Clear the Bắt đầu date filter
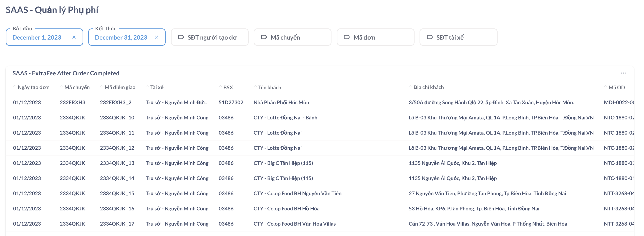This screenshot has width=644, height=236. pyautogui.click(x=74, y=37)
